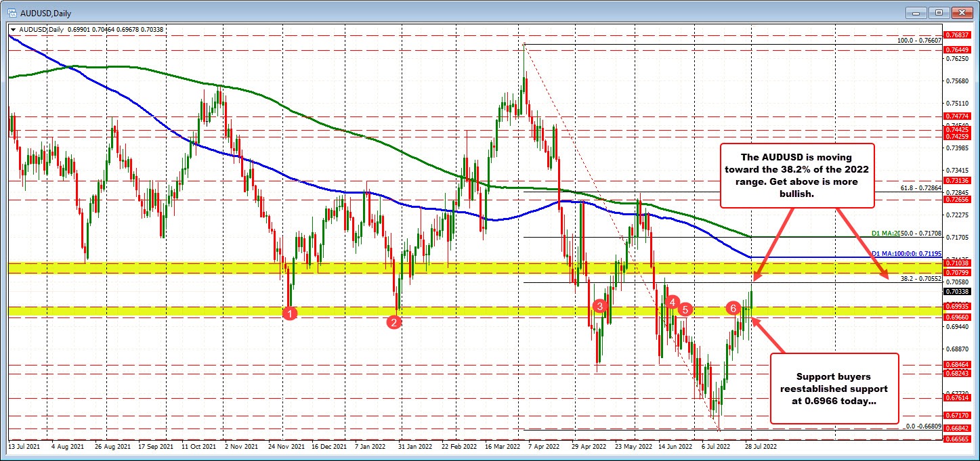Select red marker 1 near November 2021 low

point(291,313)
